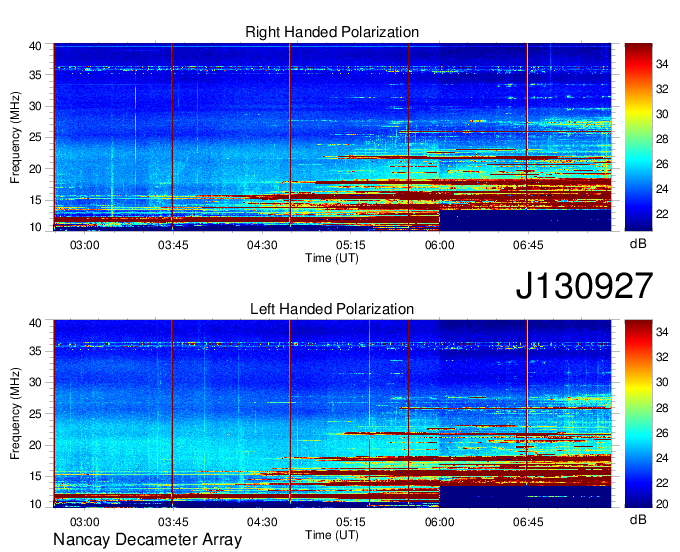Click the 06:00 tick on right-handed plot
The height and width of the screenshot is (552, 680).
pyautogui.click(x=439, y=245)
